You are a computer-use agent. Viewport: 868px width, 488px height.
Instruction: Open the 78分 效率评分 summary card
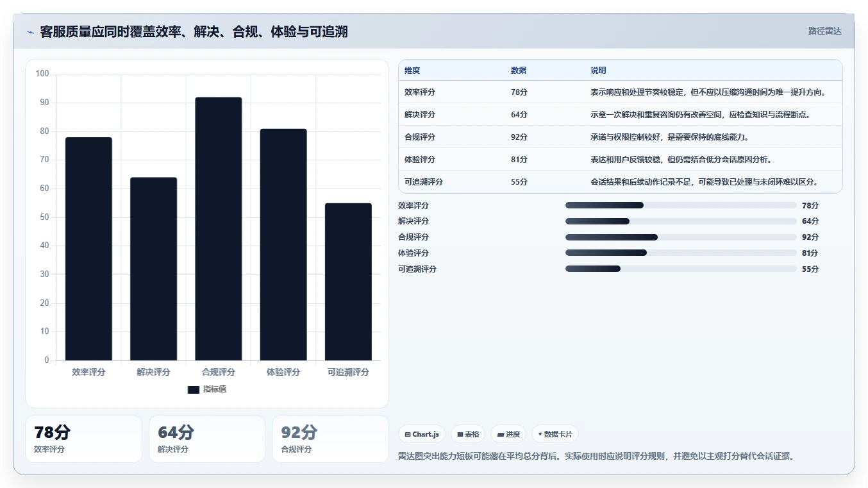[x=83, y=439]
